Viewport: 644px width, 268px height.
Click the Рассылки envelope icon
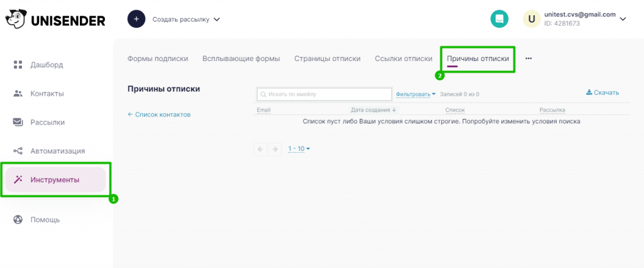pos(18,122)
